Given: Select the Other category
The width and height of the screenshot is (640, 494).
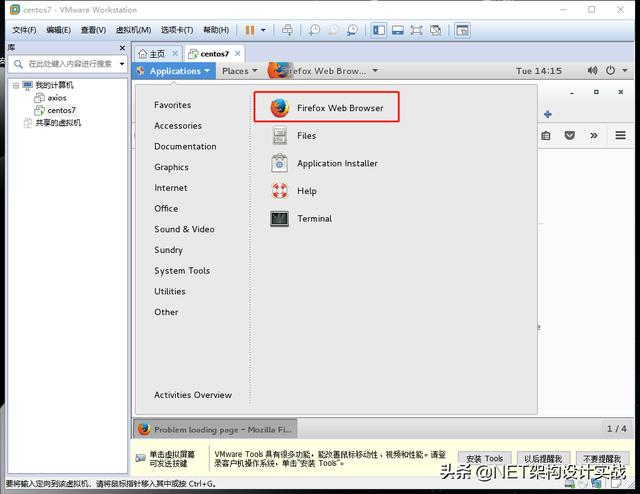Looking at the screenshot, I should pos(166,312).
